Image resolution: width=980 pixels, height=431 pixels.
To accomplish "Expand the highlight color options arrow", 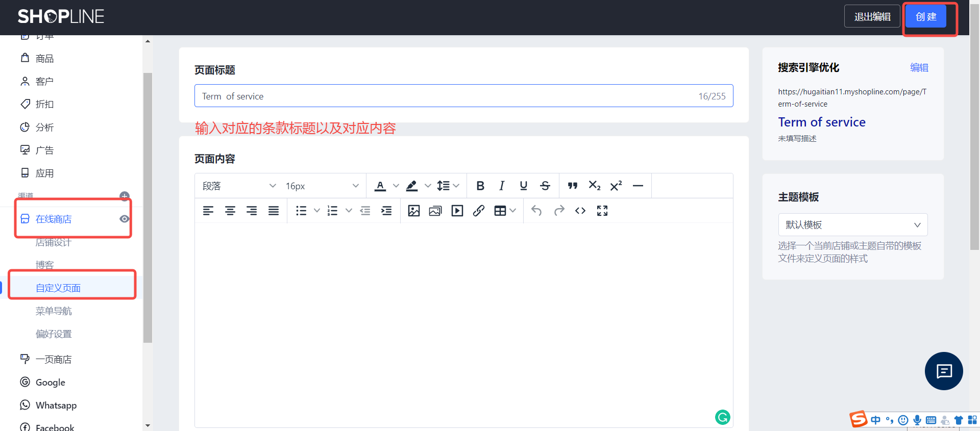I will pyautogui.click(x=428, y=186).
